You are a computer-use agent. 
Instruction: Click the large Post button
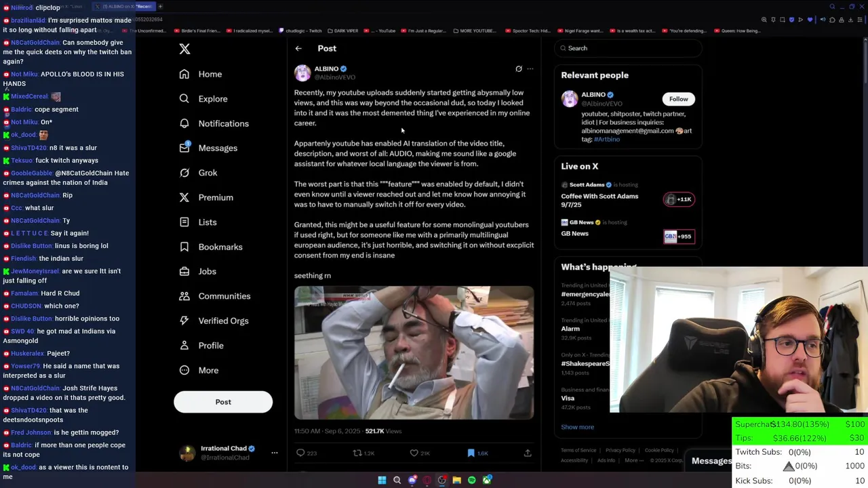click(223, 402)
